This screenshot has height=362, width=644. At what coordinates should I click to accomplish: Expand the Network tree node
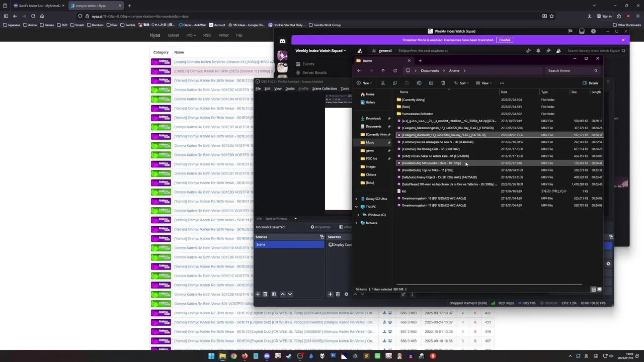pos(357,223)
